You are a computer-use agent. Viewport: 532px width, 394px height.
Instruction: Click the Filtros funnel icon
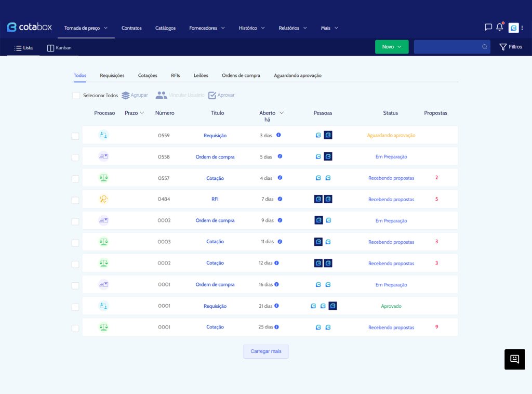tap(503, 47)
